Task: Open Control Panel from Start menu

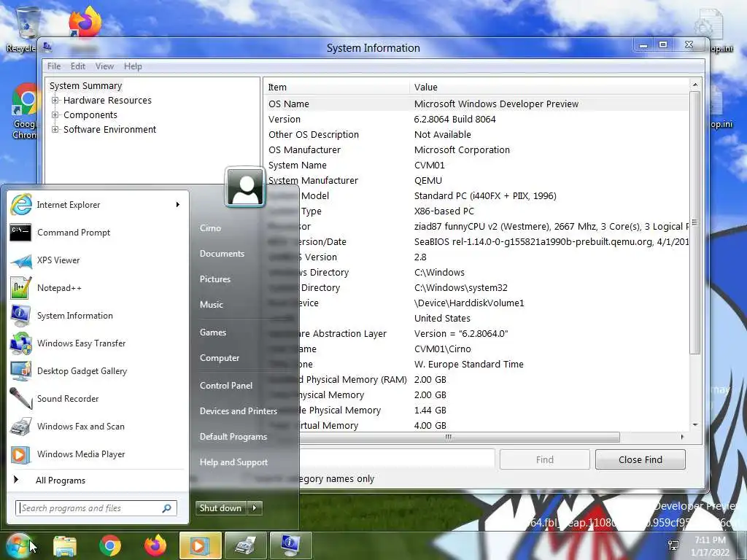Action: coord(226,386)
